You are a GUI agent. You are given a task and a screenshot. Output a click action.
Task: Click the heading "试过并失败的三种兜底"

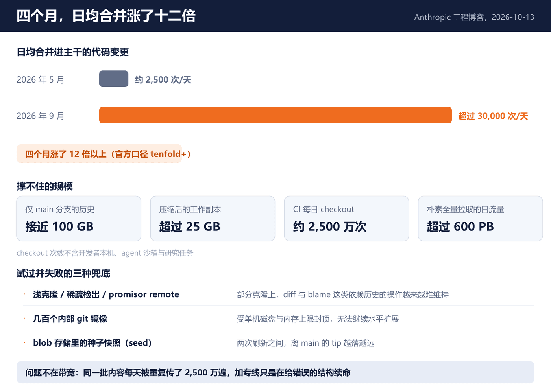[x=63, y=273]
